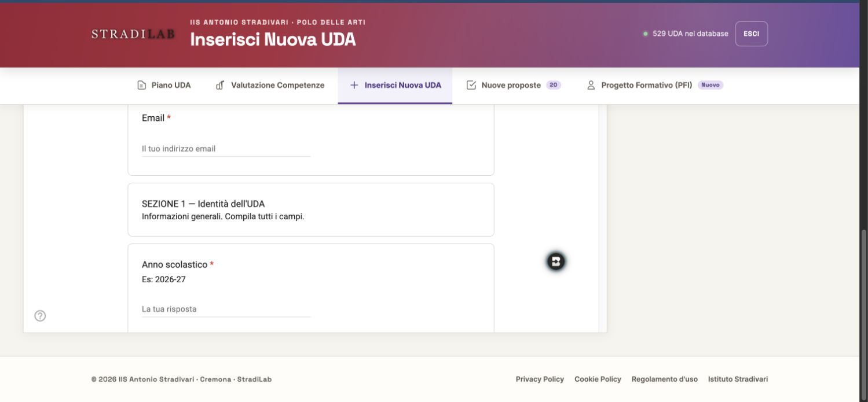Focus the Anno scolastico answer field
Image resolution: width=868 pixels, height=402 pixels.
click(226, 309)
